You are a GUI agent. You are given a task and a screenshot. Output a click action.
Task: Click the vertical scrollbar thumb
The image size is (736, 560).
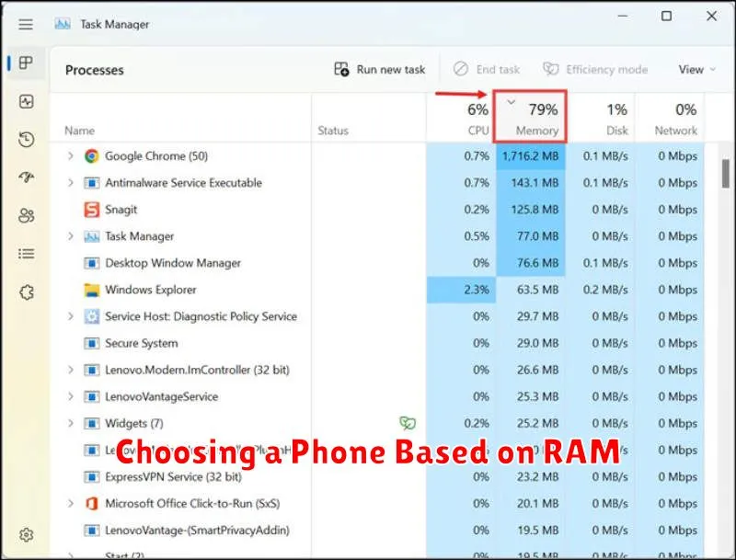tap(726, 174)
